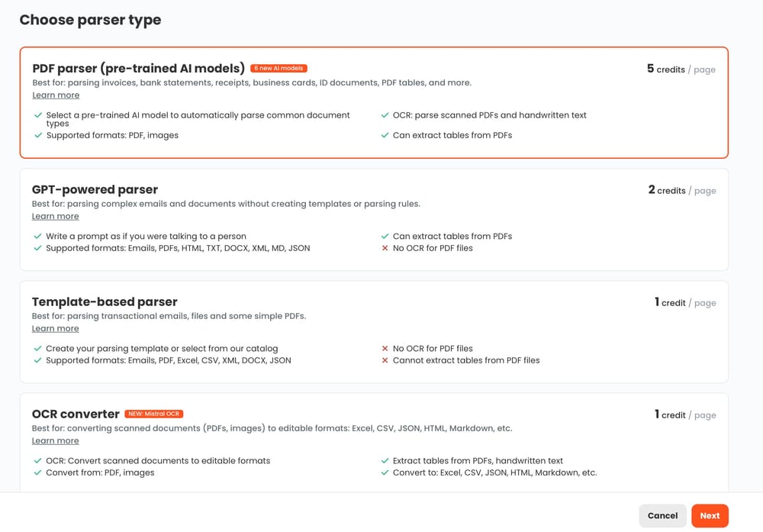This screenshot has height=532, width=763.
Task: Select the PDF parser card
Action: pyautogui.click(x=374, y=103)
